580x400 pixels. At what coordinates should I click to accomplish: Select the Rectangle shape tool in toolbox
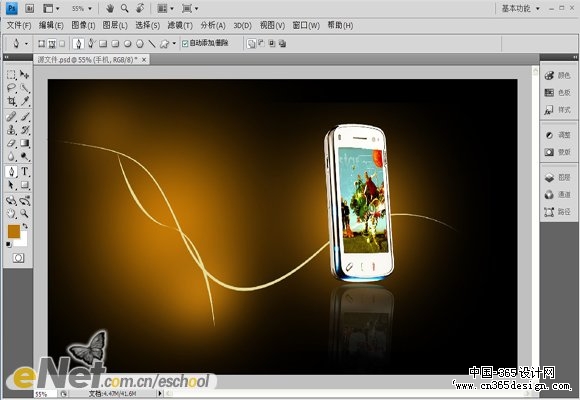click(25, 185)
